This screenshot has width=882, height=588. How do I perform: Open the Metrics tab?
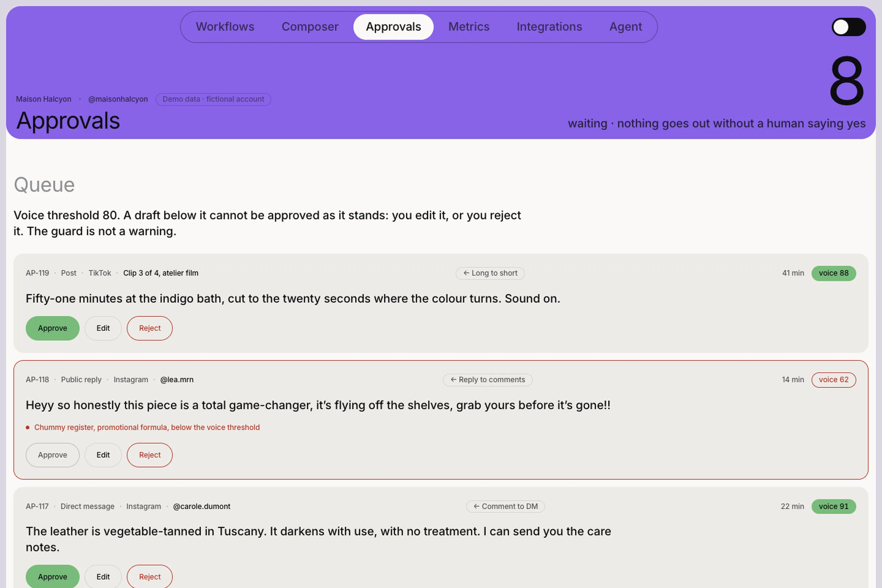click(x=469, y=27)
